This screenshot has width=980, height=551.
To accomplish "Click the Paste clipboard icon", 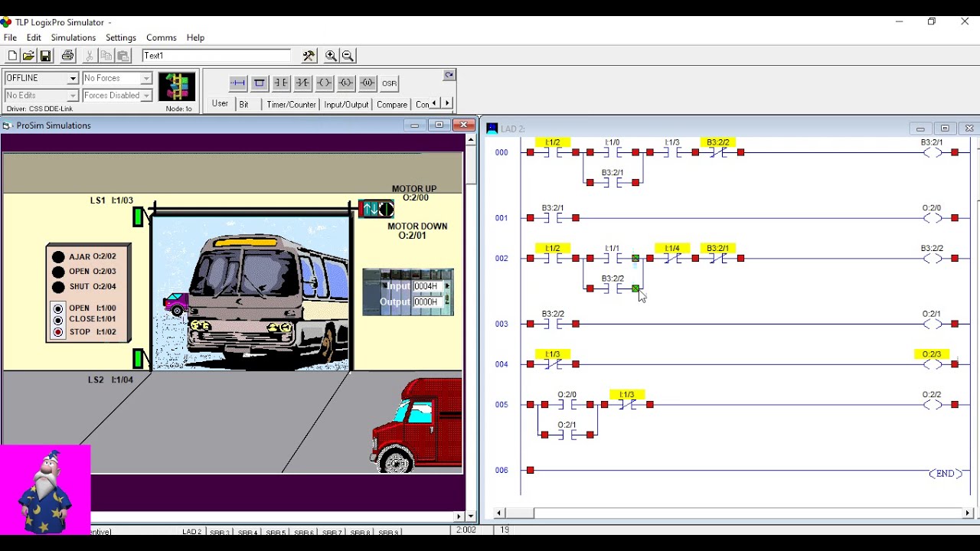I will 123,56.
